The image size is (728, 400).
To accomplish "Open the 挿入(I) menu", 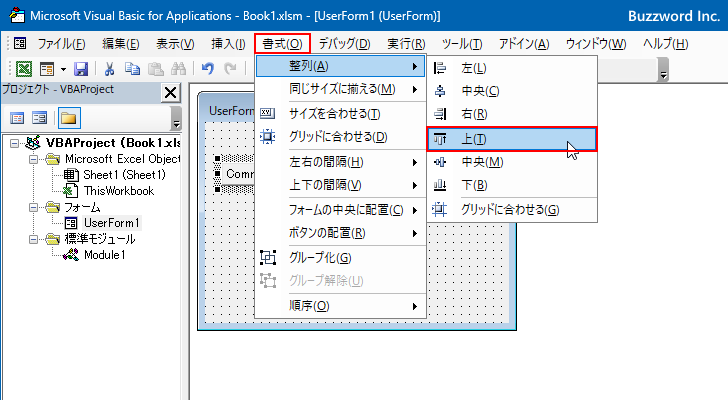I will [228, 44].
